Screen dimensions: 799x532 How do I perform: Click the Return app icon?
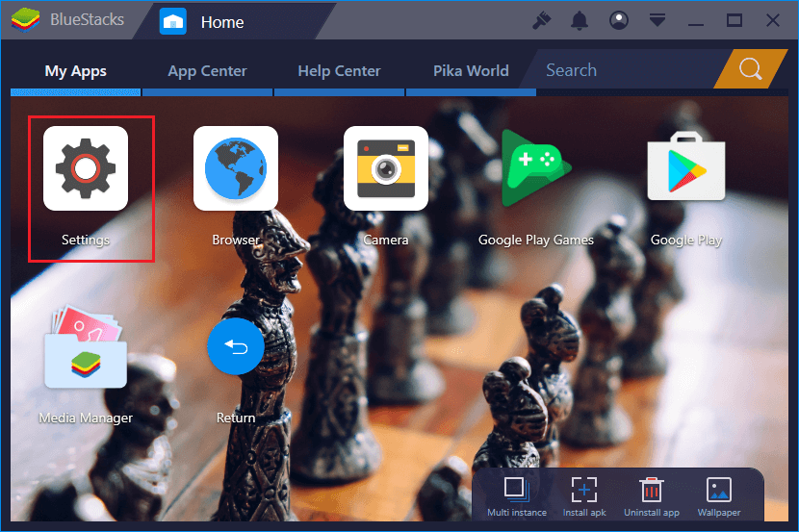(x=236, y=346)
